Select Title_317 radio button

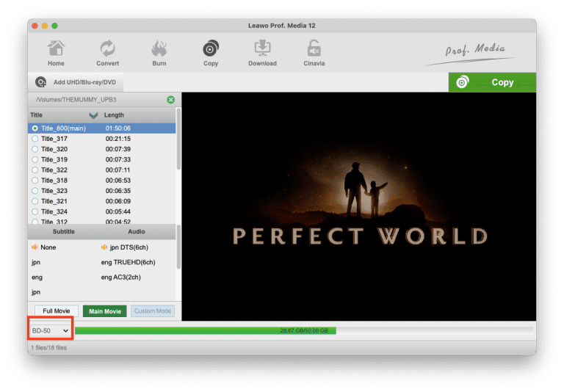click(35, 139)
